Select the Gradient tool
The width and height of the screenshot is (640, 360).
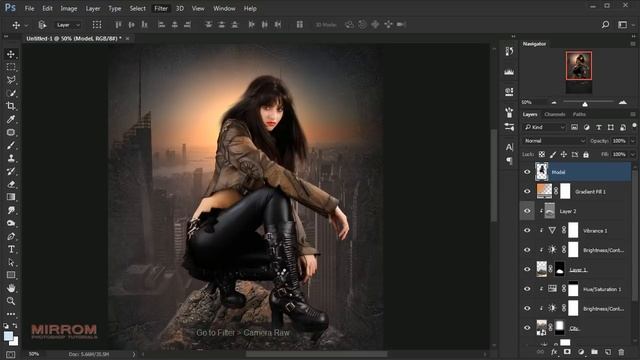[x=11, y=197]
